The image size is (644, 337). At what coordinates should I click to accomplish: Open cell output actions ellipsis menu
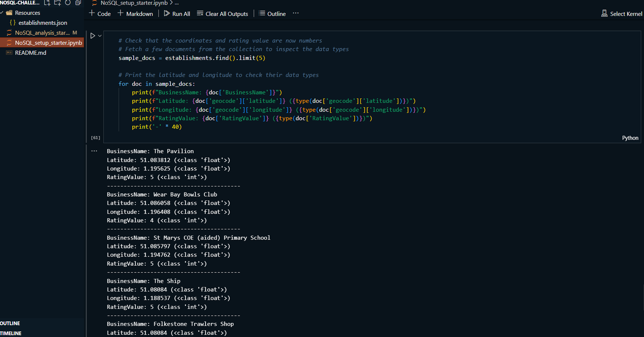point(94,151)
